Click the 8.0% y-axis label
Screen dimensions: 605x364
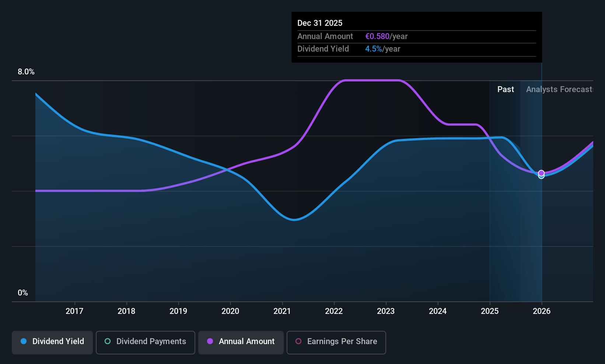26,72
